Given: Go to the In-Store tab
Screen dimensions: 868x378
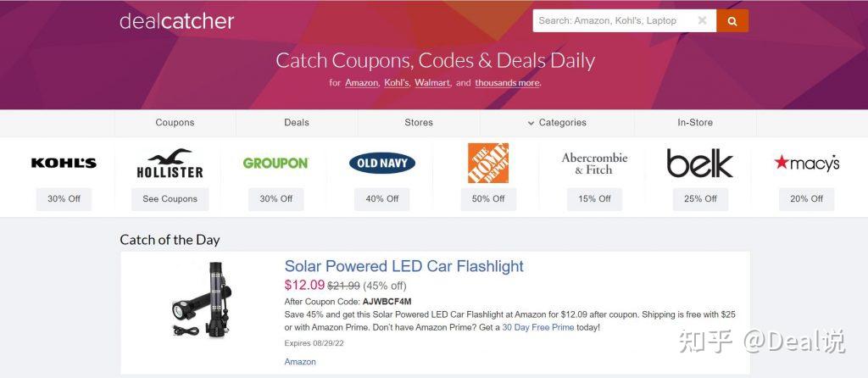Looking at the screenshot, I should (x=695, y=123).
